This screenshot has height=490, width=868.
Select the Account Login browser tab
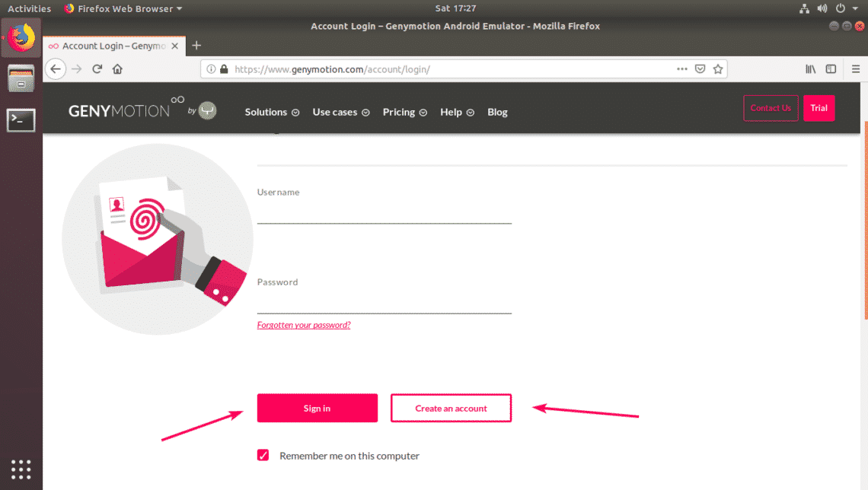pos(113,46)
